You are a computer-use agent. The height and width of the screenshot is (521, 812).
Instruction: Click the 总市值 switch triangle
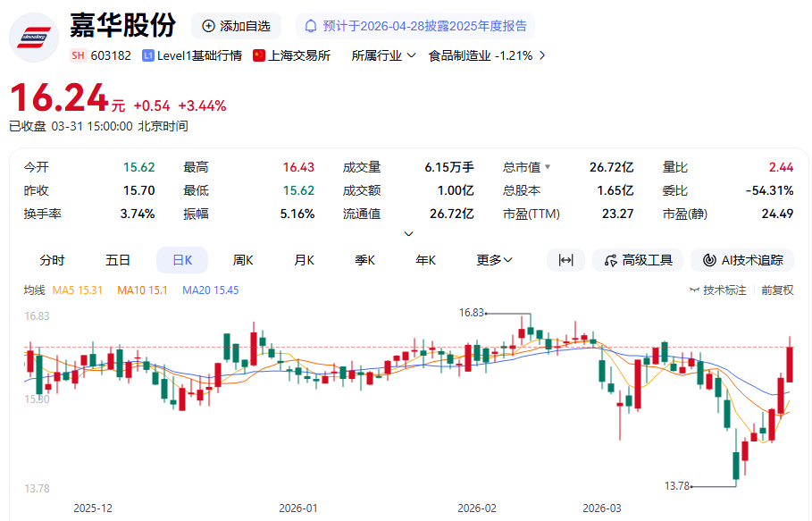(x=548, y=167)
